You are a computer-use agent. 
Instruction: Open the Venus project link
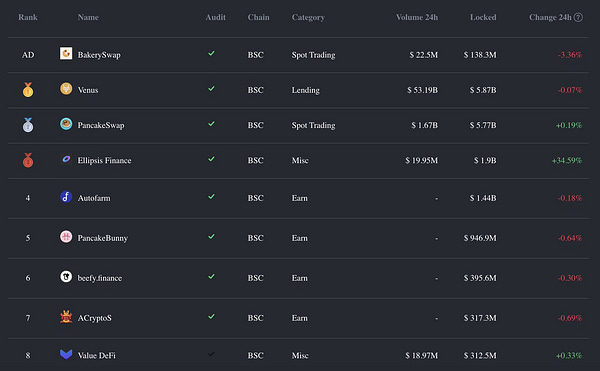(x=88, y=90)
